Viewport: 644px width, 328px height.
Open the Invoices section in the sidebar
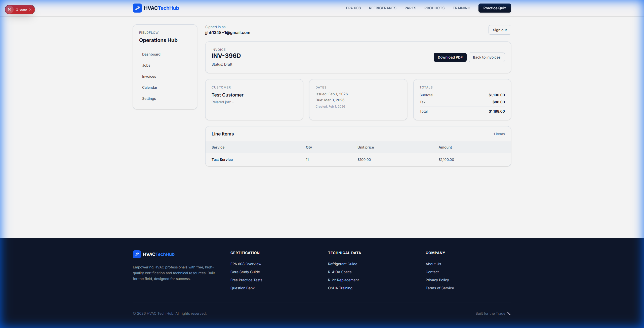tap(149, 76)
